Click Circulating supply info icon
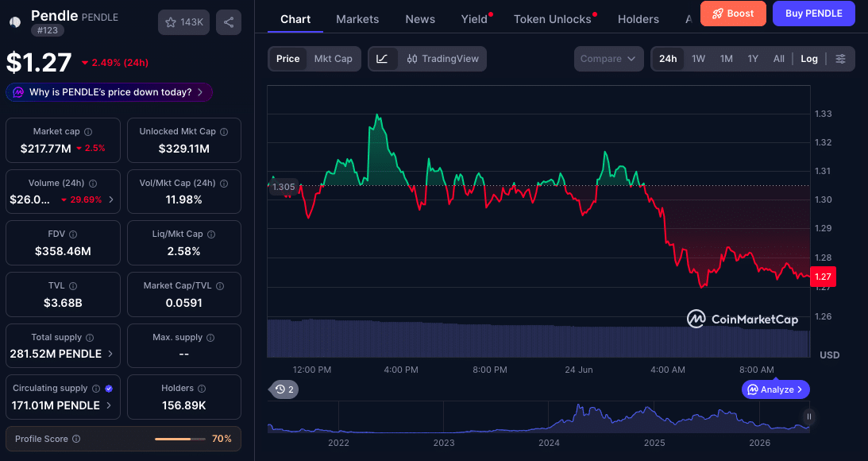 pyautogui.click(x=96, y=389)
